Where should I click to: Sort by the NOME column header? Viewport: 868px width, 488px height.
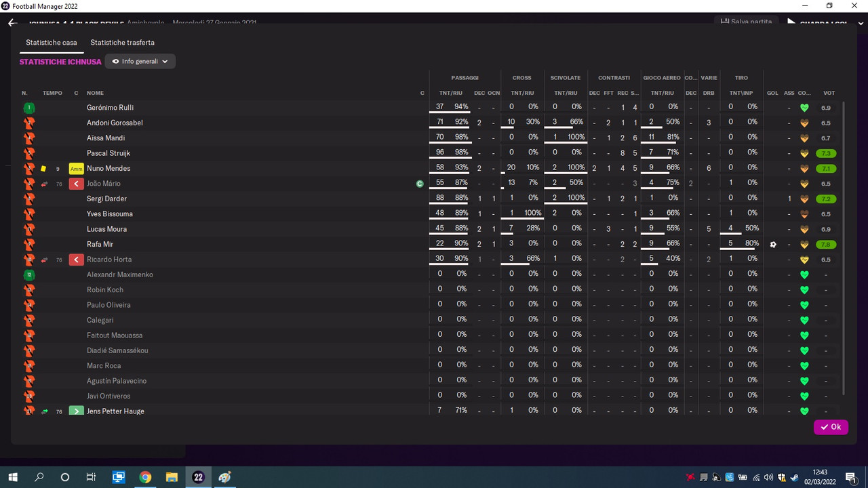click(95, 93)
